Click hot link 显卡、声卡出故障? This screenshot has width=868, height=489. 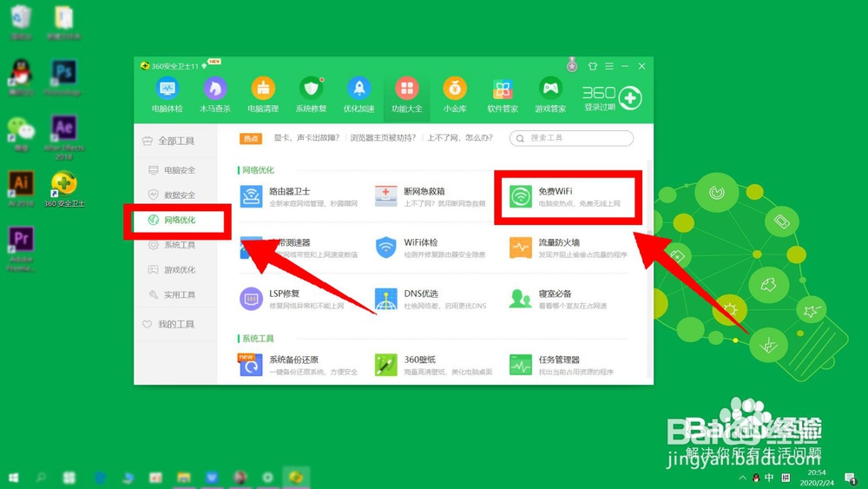(306, 138)
